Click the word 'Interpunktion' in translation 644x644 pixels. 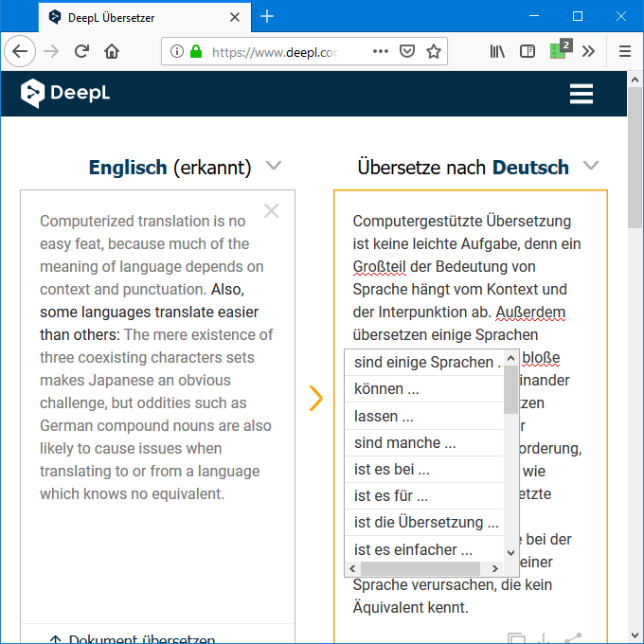422,313
